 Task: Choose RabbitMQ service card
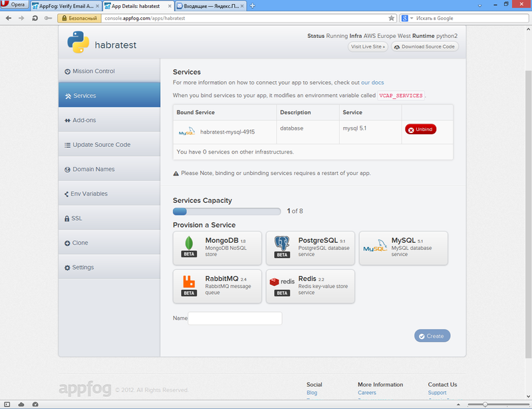[x=217, y=287]
